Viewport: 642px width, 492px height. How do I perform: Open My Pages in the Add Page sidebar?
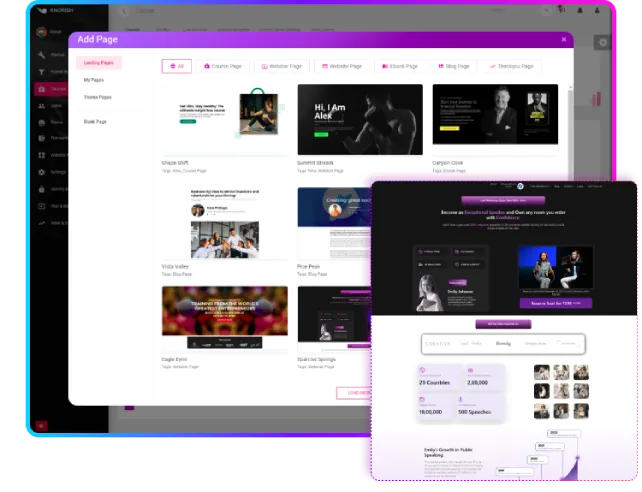[94, 80]
